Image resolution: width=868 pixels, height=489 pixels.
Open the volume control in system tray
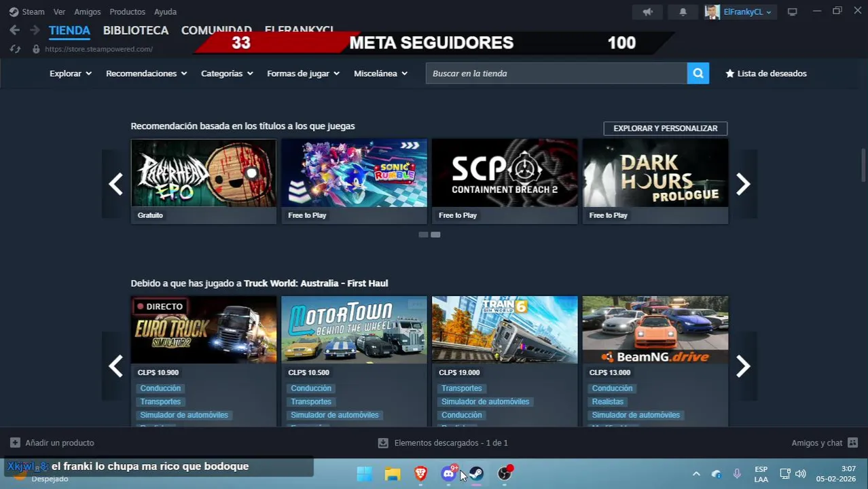coord(801,474)
